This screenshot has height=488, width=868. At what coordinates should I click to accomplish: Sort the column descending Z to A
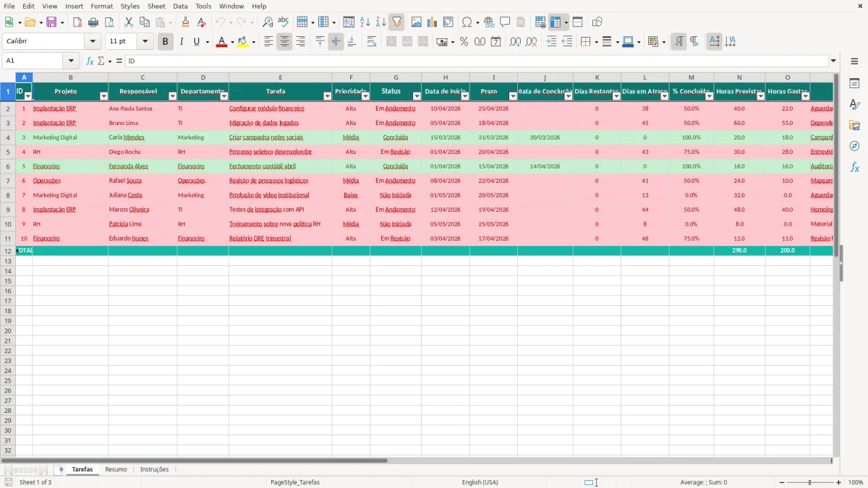click(x=380, y=22)
